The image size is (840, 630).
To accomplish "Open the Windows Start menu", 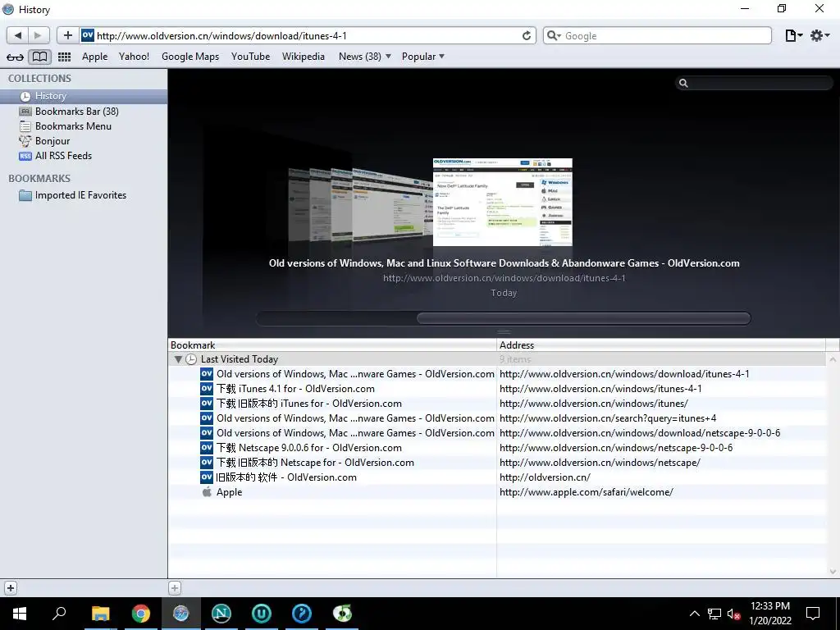I will 20,614.
